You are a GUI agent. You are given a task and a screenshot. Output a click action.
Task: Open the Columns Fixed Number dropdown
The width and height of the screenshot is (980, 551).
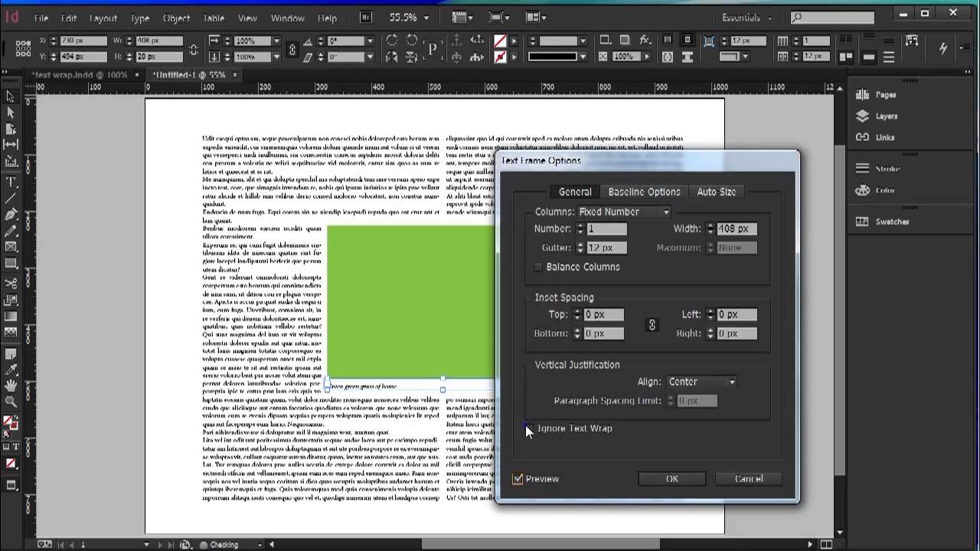tap(624, 212)
